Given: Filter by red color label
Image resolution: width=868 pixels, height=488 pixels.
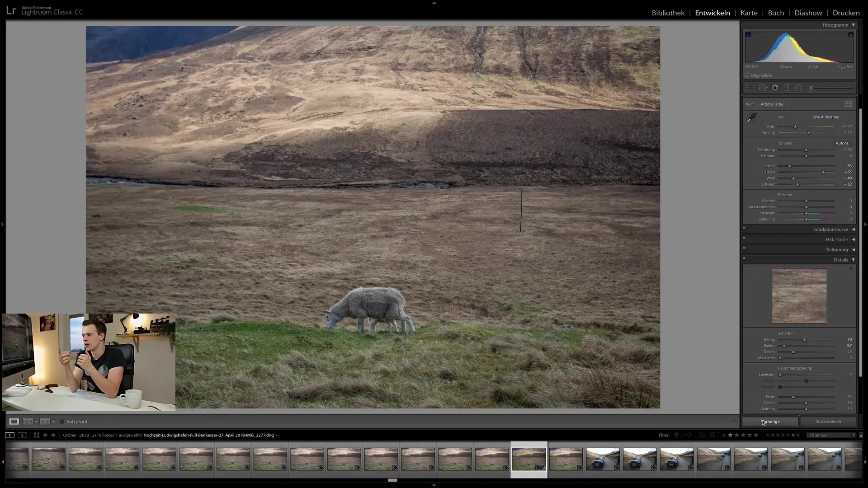Looking at the screenshot, I should [x=768, y=435].
